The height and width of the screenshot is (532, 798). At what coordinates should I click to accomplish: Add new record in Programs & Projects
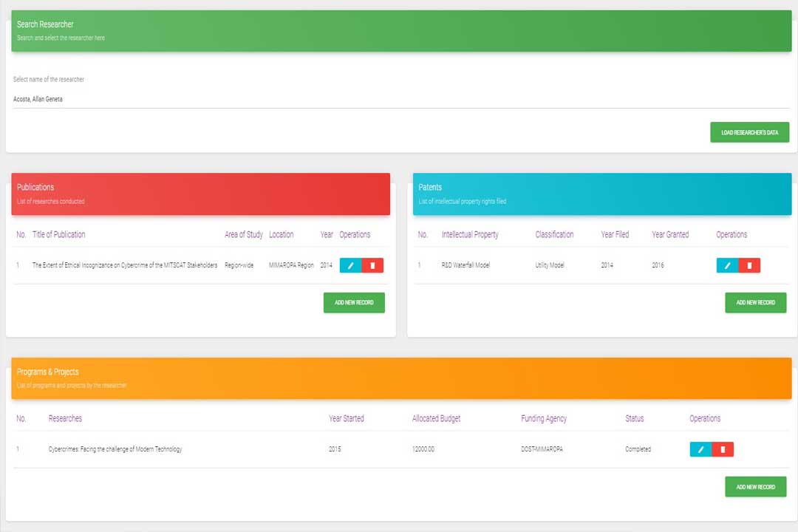755,487
